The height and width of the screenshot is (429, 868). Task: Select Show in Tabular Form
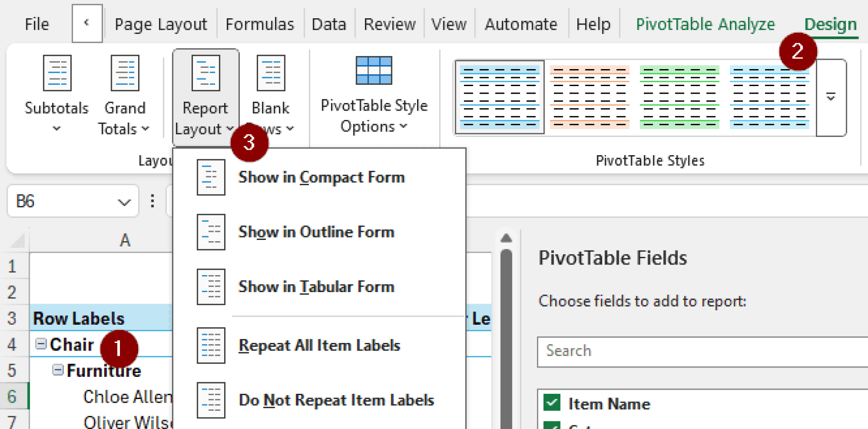(x=316, y=287)
